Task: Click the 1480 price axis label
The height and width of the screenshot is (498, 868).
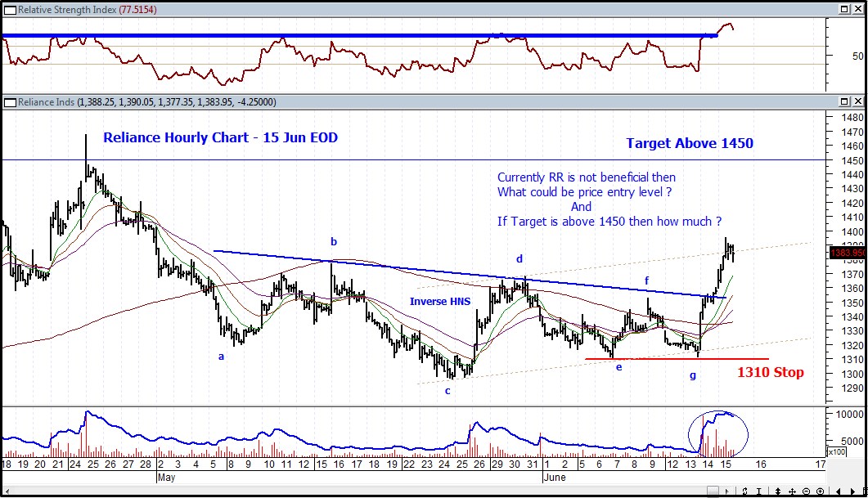Action: click(x=852, y=117)
